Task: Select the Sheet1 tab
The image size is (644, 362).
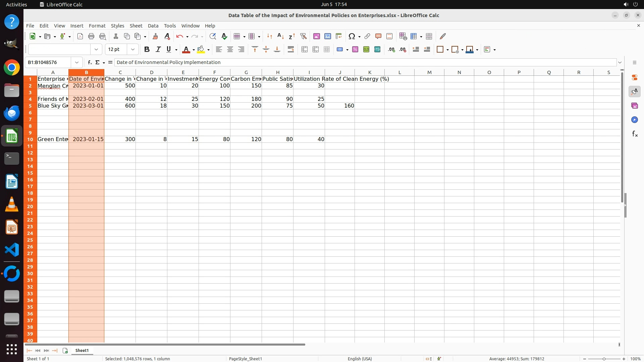Action: (x=82, y=351)
